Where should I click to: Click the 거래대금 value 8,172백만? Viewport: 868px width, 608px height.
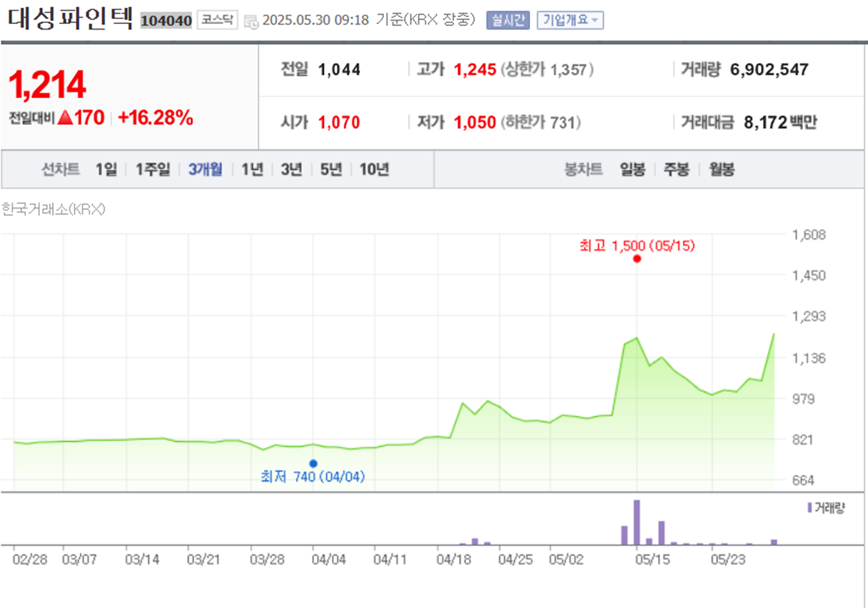point(781,123)
